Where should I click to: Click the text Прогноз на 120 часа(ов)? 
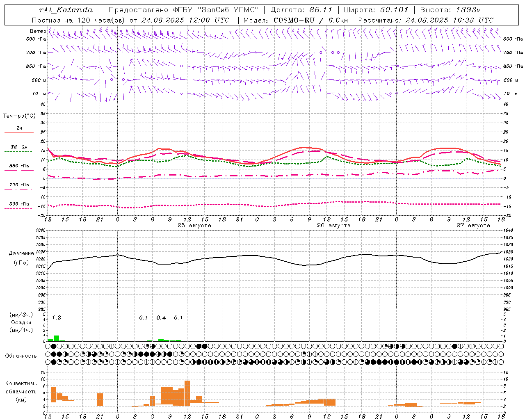pyautogui.click(x=79, y=20)
